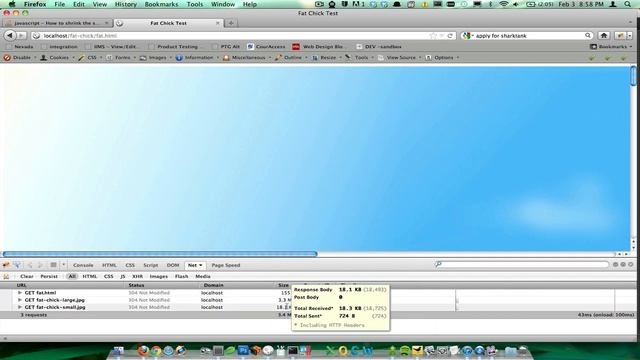
Task: Filter Net requests by Media
Action: coord(203,276)
